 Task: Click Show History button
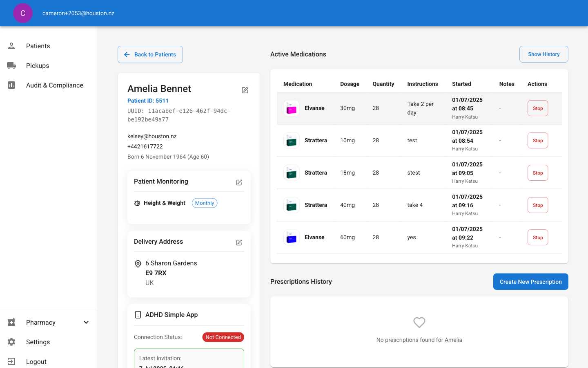coord(544,54)
